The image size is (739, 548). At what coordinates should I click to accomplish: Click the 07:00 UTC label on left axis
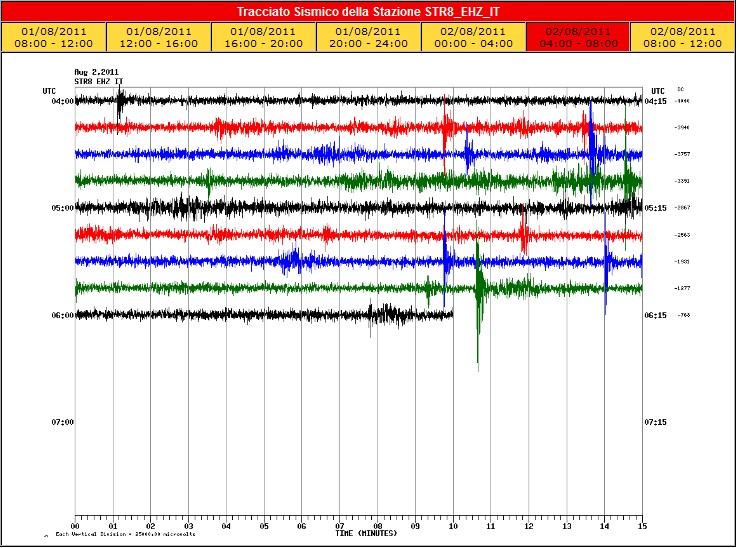click(63, 422)
